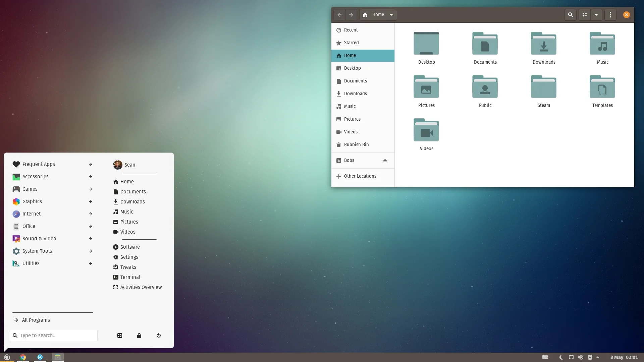Image resolution: width=644 pixels, height=362 pixels.
Task: Click the volume icon in system tray
Action: [581, 357]
